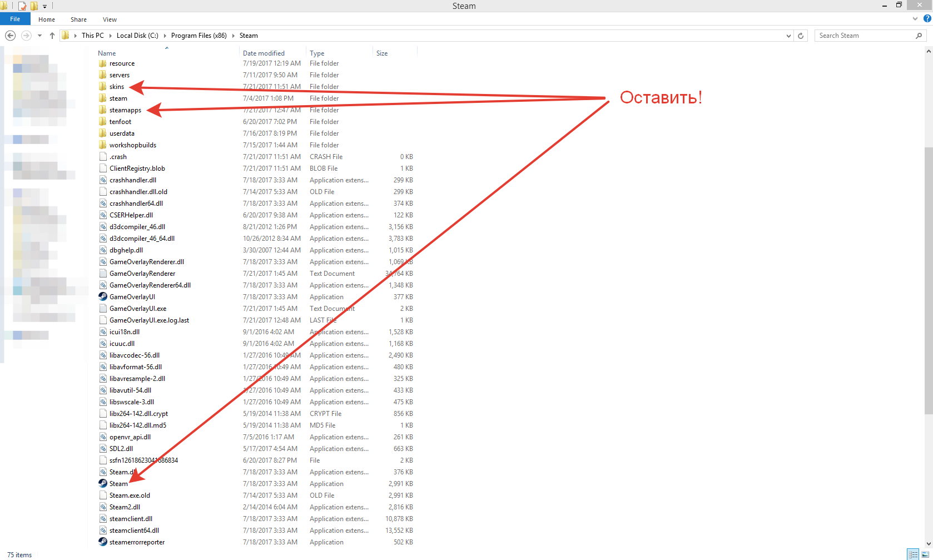The height and width of the screenshot is (560, 933).
Task: Expand the chevron after Program Files (x86) breadcrumb
Action: pos(233,36)
